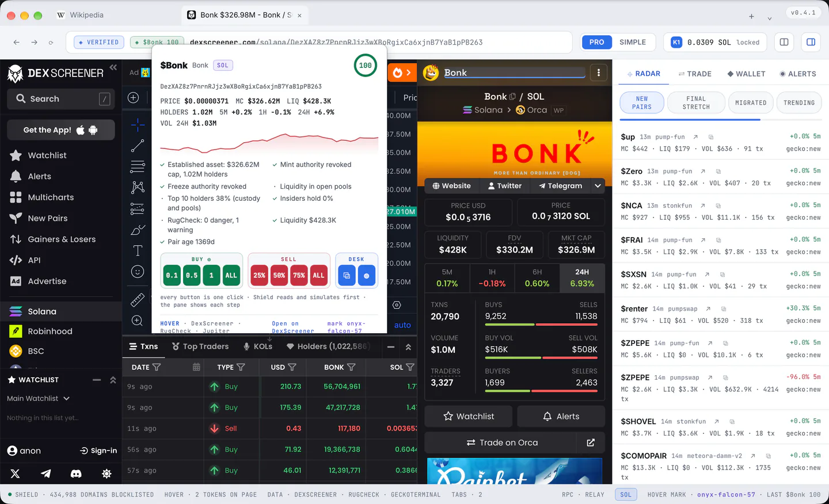Click the Bonk price sparkline chart
829x504 pixels.
tap(269, 144)
